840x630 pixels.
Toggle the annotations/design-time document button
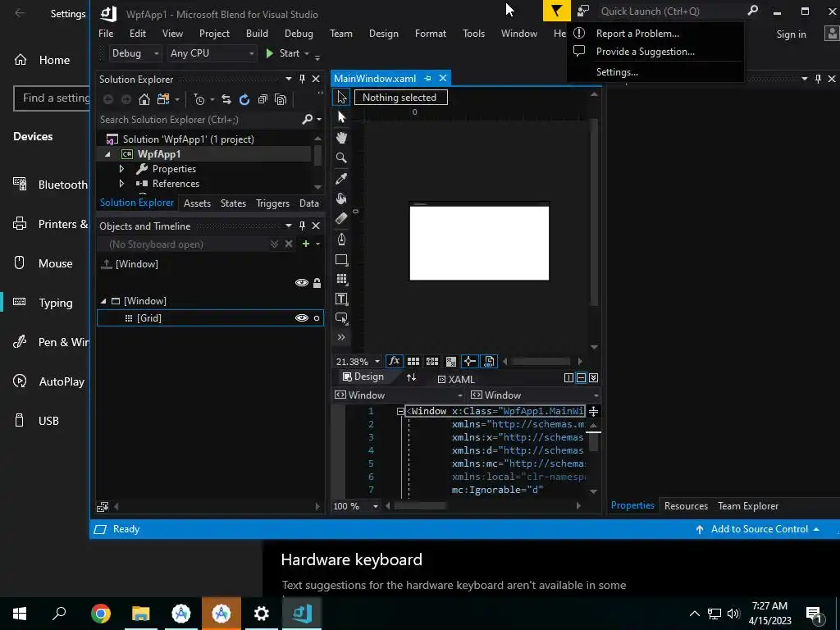point(489,362)
